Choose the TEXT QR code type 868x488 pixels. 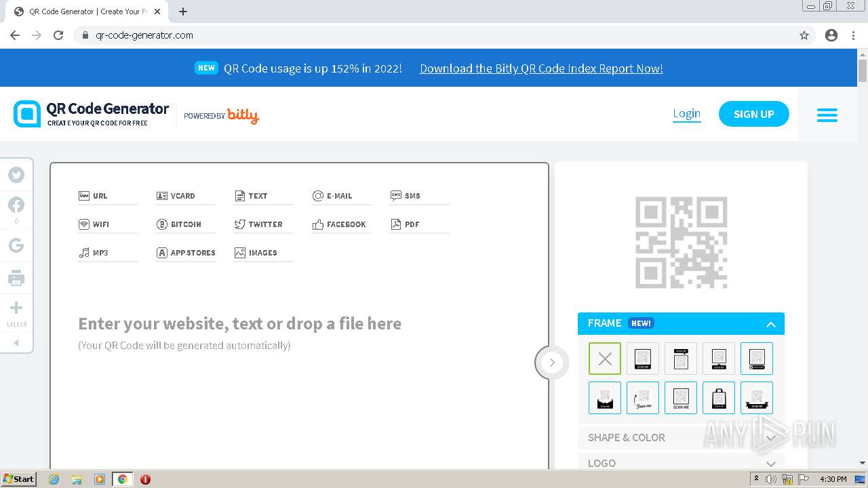tap(263, 196)
